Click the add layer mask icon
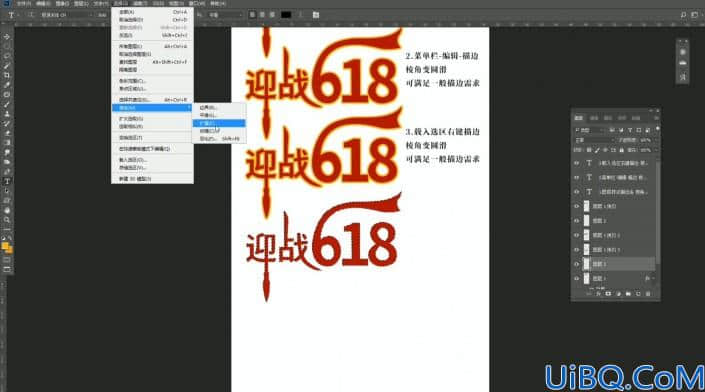This screenshot has height=392, width=705. pos(608,294)
